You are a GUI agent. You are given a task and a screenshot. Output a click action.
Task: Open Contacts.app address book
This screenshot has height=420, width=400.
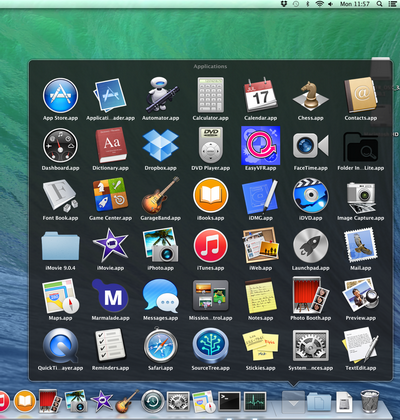pos(361,95)
